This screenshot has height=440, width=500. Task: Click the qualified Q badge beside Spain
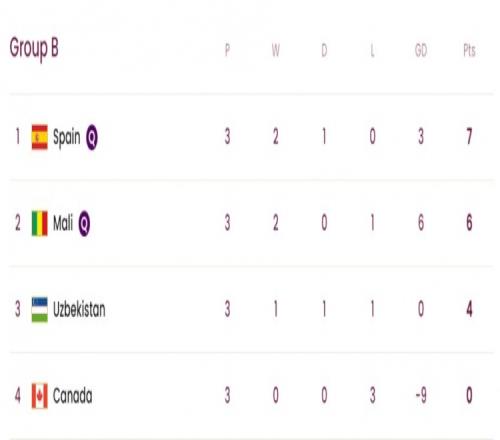tap(92, 137)
